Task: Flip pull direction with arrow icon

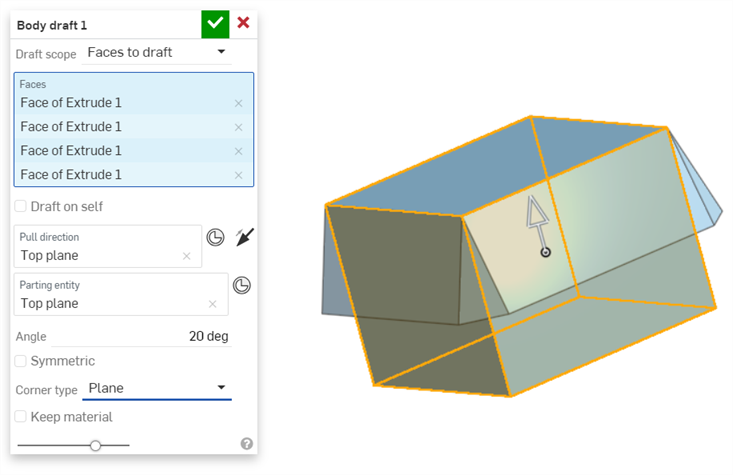Action: (244, 237)
